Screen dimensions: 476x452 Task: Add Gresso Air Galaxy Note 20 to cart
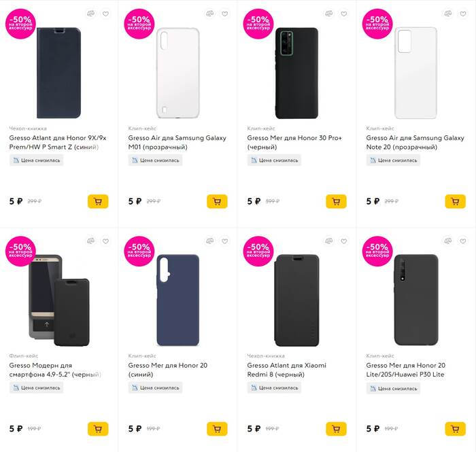point(455,202)
